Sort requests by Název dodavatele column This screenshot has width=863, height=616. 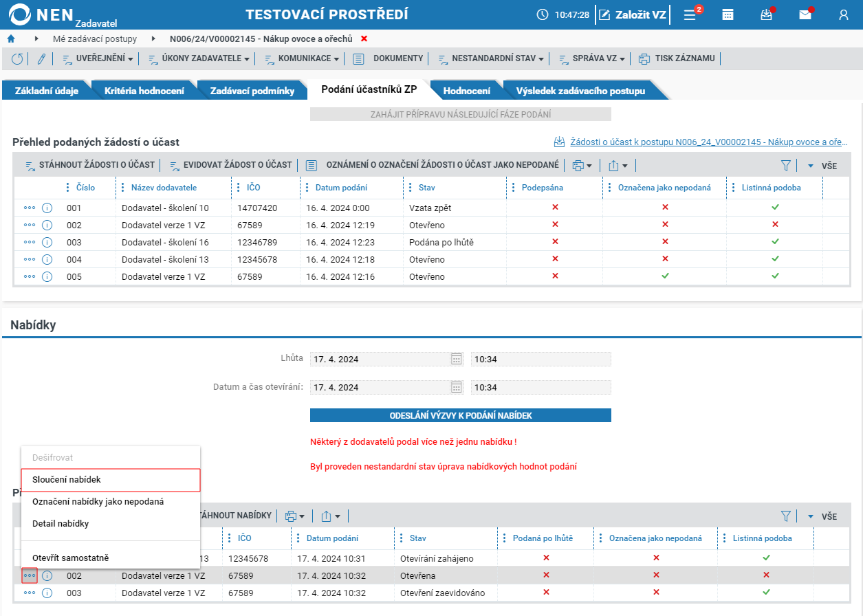click(x=164, y=188)
